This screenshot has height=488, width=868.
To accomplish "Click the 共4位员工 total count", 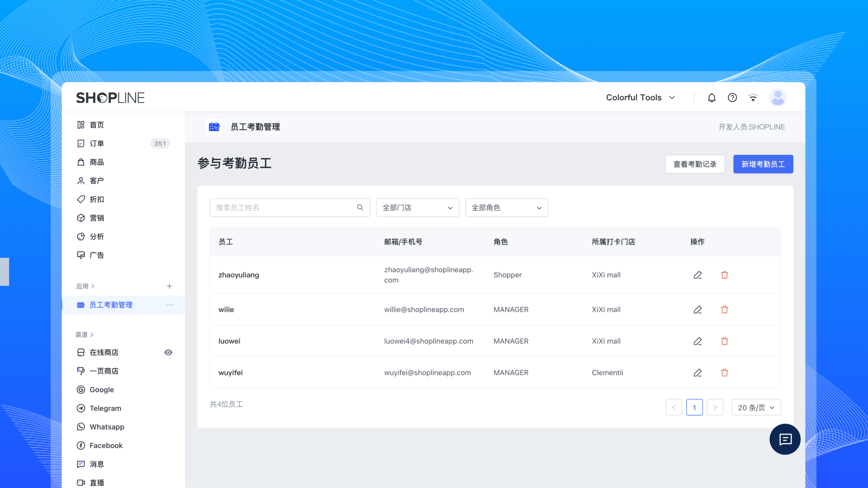I will 226,404.
